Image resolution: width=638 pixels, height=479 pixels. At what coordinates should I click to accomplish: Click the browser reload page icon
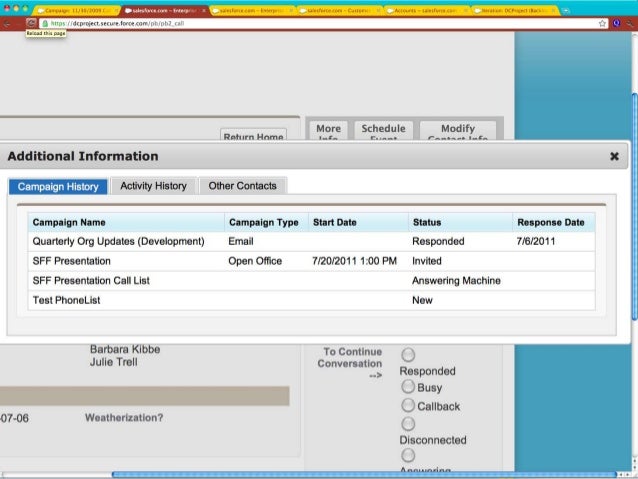tap(31, 22)
